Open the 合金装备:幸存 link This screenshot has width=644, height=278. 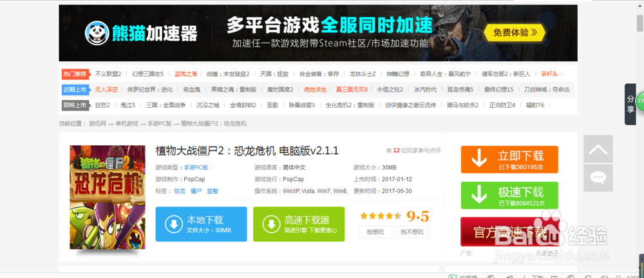pyautogui.click(x=319, y=74)
